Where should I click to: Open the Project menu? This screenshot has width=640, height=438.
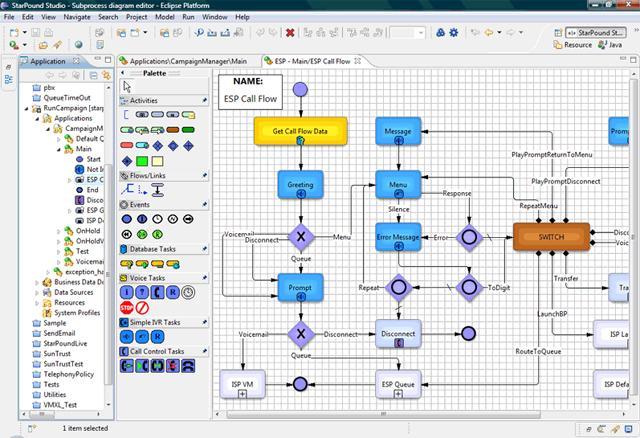point(136,17)
